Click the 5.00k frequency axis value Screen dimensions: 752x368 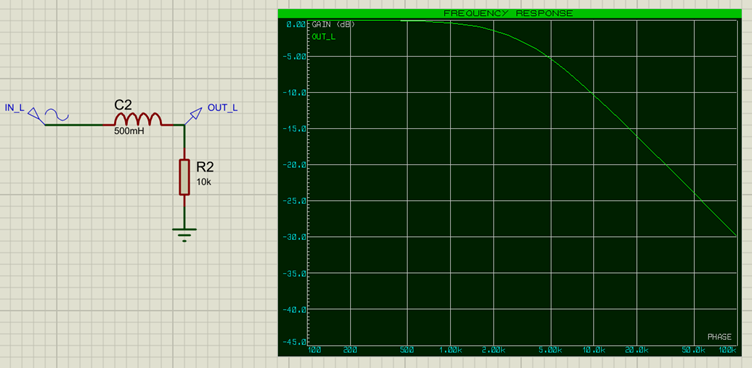point(551,350)
